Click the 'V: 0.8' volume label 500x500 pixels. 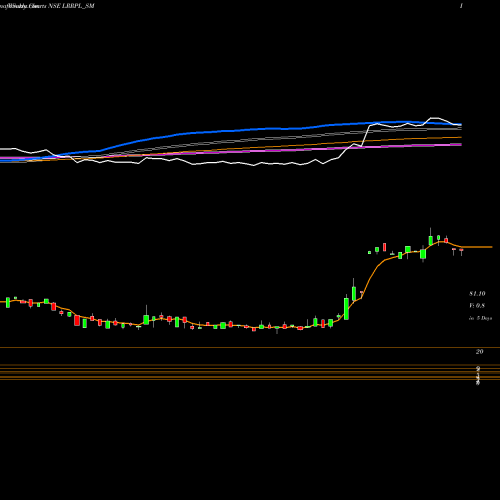pyautogui.click(x=477, y=306)
